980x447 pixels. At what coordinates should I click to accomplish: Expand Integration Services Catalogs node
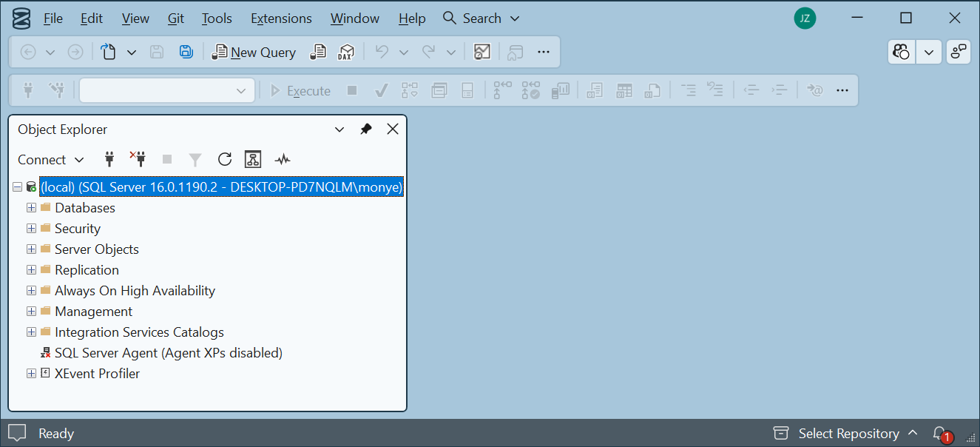pyautogui.click(x=31, y=332)
